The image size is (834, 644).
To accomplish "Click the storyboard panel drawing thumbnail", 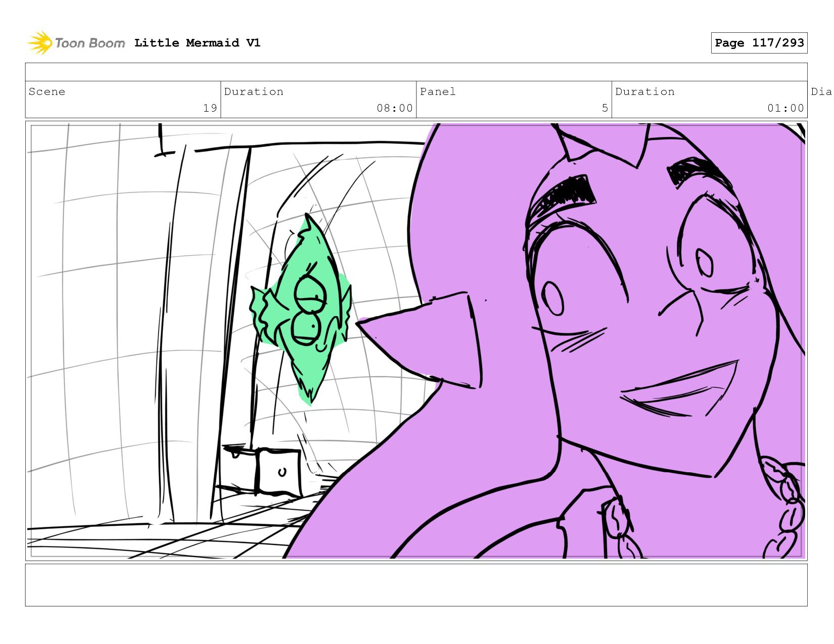I will (x=416, y=341).
